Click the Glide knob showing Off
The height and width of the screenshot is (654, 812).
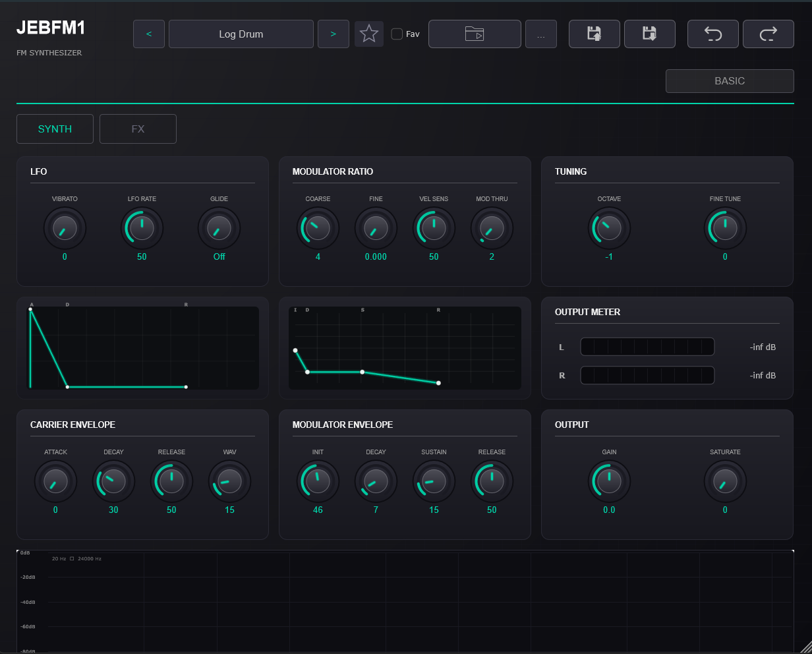(219, 228)
